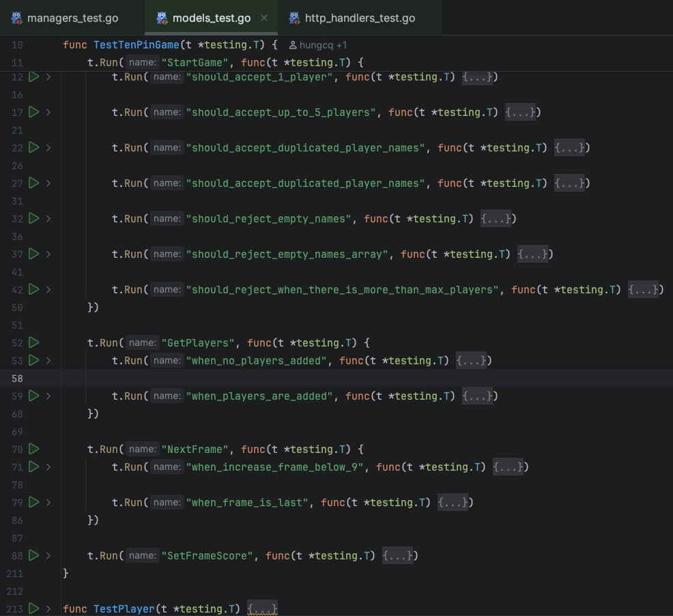Viewport: 673px width, 616px height.
Task: Click the TestPlayer function name
Action: (124, 608)
